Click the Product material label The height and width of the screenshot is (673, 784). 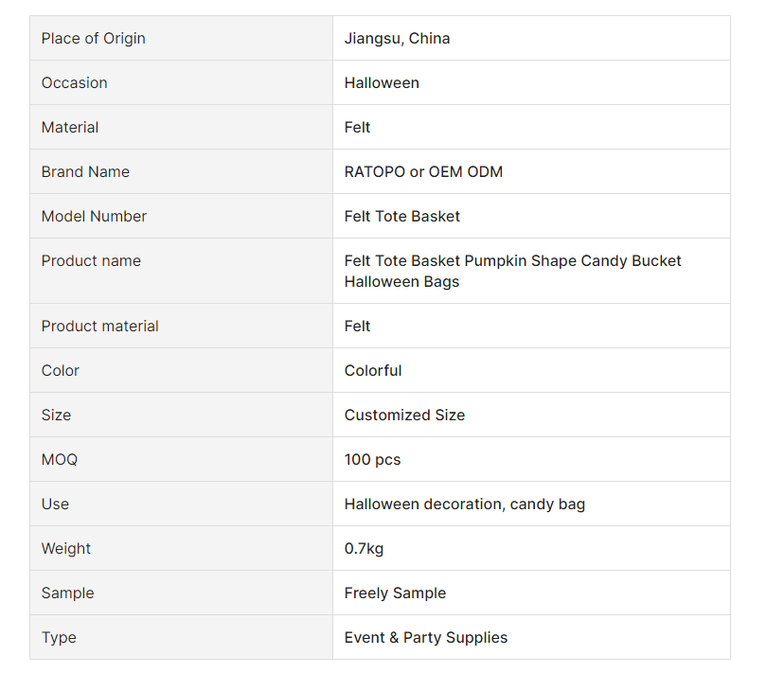point(99,327)
